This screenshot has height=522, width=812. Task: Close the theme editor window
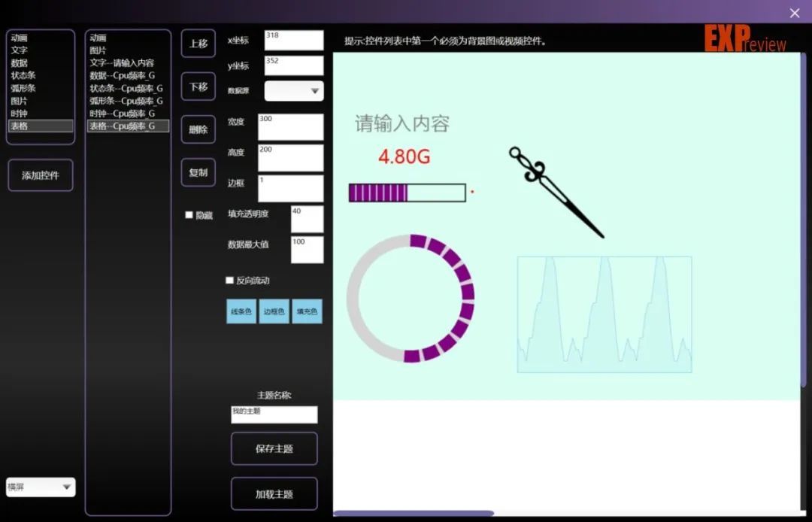795,14
